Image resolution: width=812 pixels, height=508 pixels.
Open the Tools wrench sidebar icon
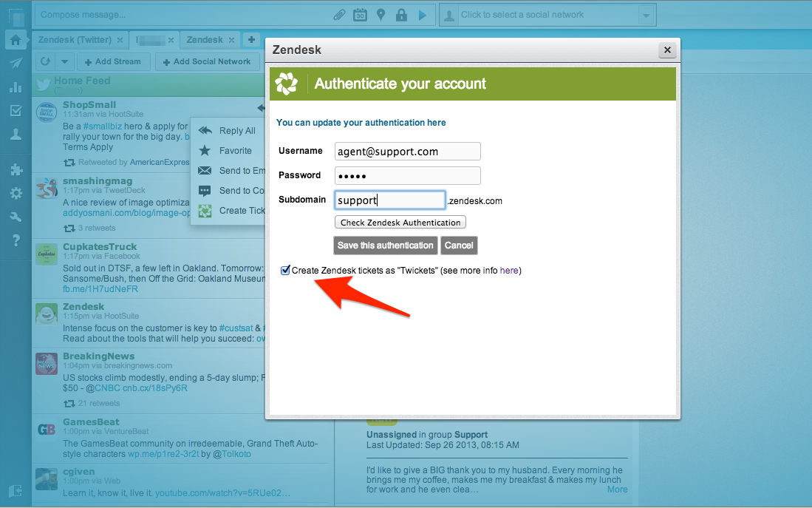pyautogui.click(x=16, y=217)
